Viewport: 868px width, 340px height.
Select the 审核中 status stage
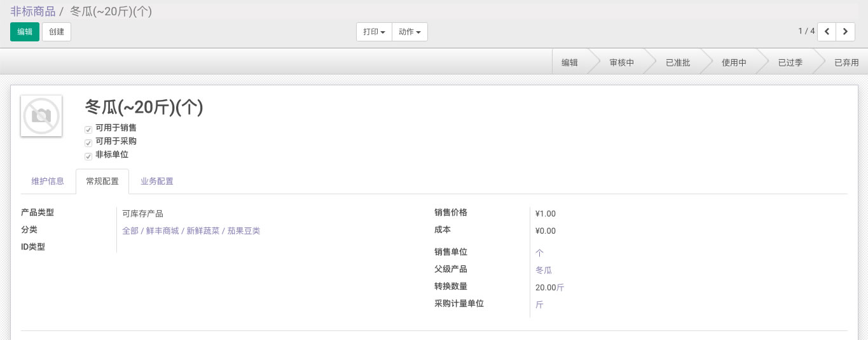pos(621,63)
